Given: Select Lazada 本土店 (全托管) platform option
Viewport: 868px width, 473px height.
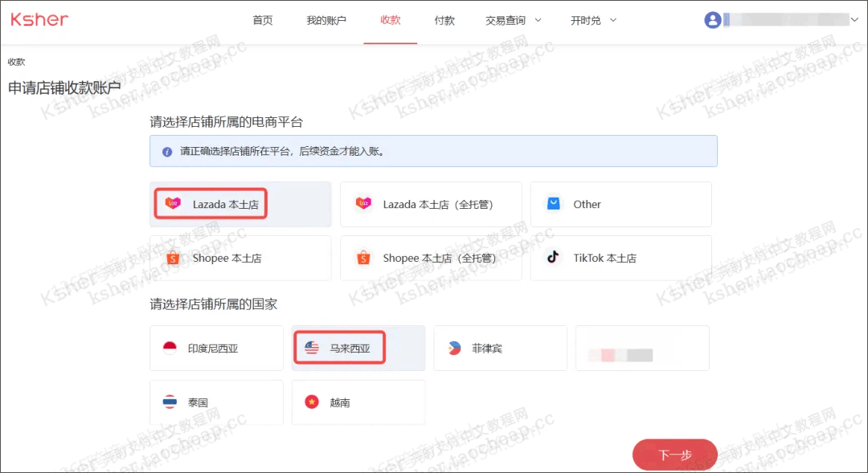Looking at the screenshot, I should (431, 204).
